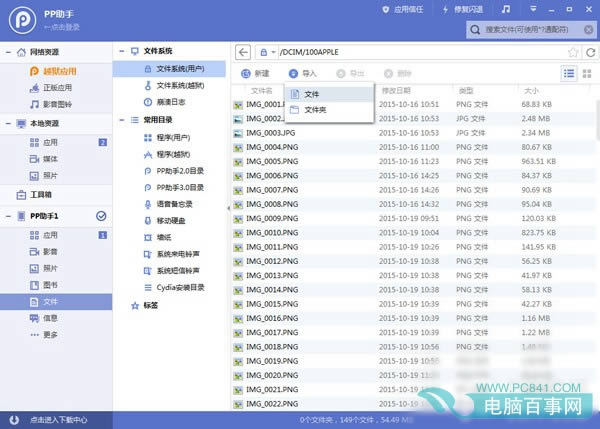Bookmark path with the star icon
This screenshot has width=600, height=429.
[573, 52]
